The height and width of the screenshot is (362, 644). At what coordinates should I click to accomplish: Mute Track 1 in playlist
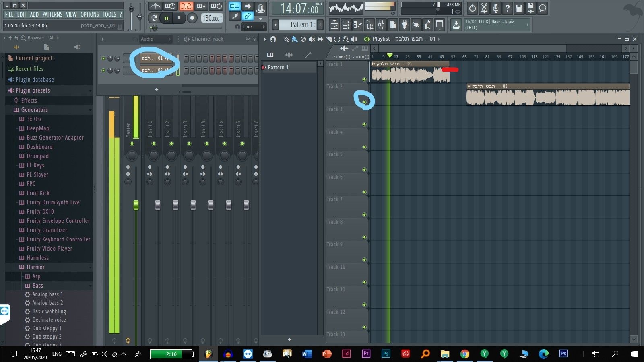(x=364, y=79)
